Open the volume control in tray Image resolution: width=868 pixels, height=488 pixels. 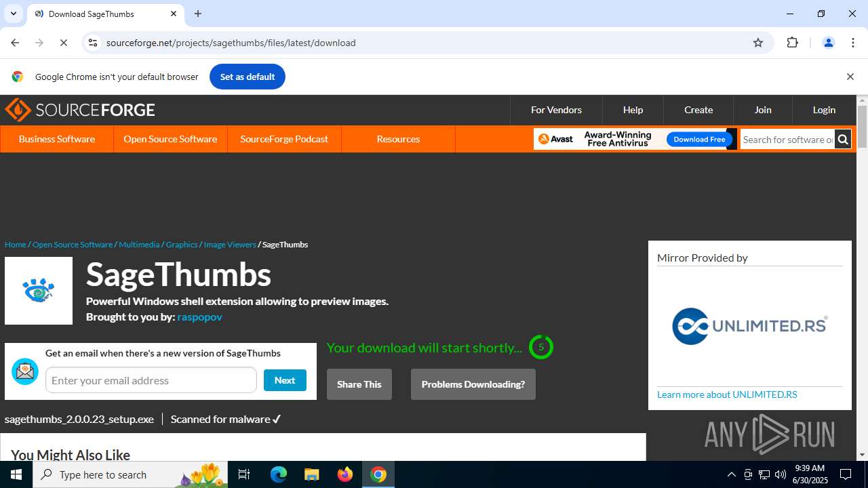click(781, 474)
